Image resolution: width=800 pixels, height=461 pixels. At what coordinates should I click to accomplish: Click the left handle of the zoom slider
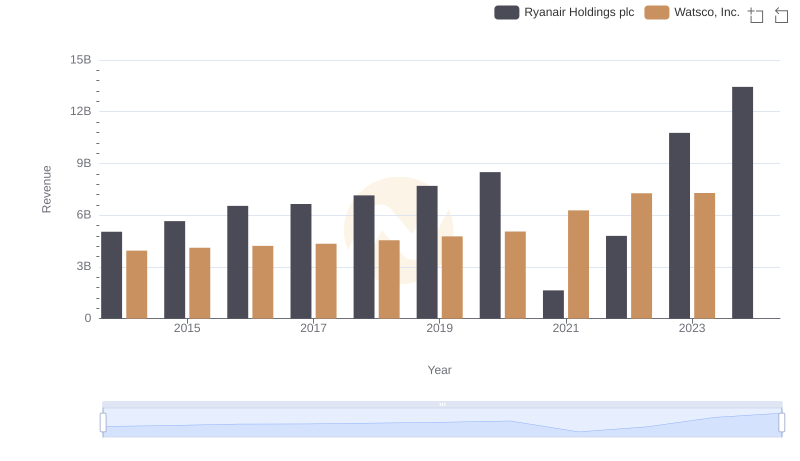103,422
